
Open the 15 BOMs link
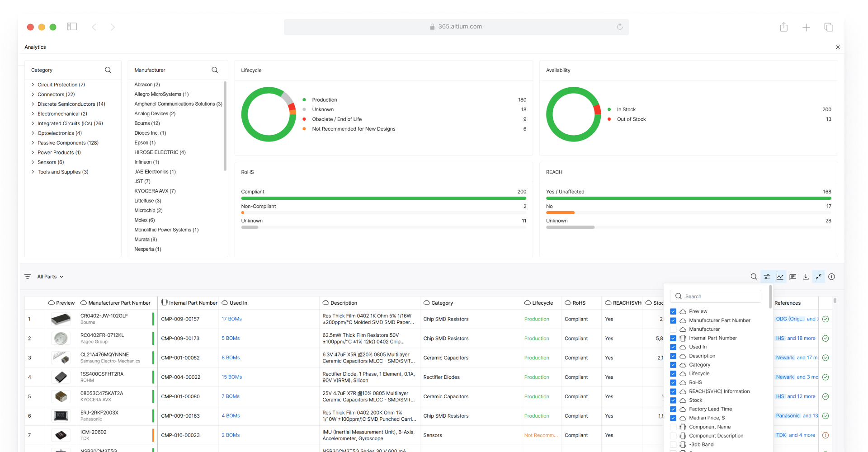tap(231, 377)
